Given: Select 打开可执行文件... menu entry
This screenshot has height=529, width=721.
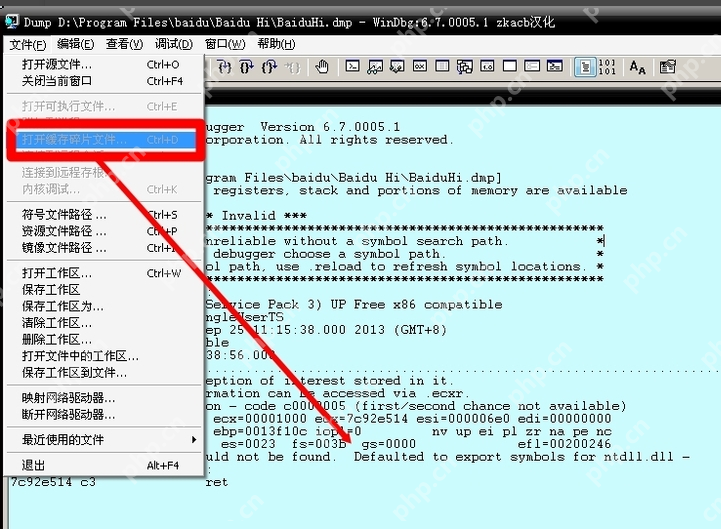Looking at the screenshot, I should point(104,106).
